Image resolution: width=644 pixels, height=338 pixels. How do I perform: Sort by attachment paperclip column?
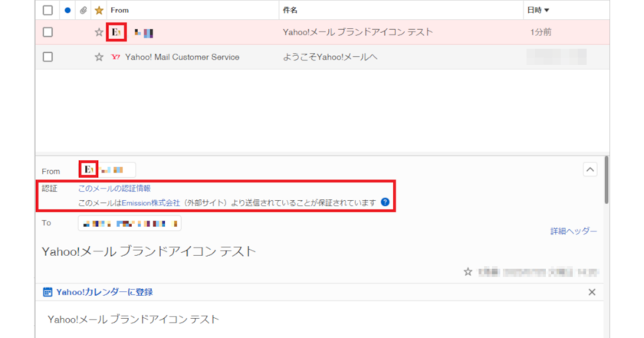[x=83, y=10]
